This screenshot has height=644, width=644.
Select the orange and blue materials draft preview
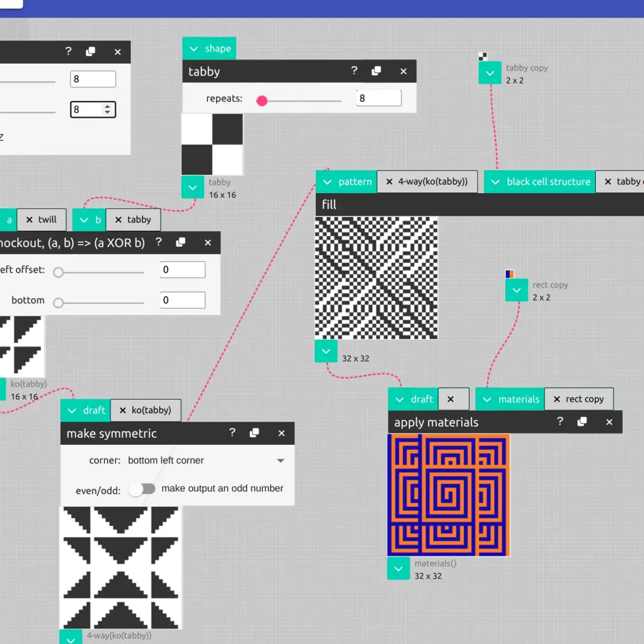coord(448,495)
